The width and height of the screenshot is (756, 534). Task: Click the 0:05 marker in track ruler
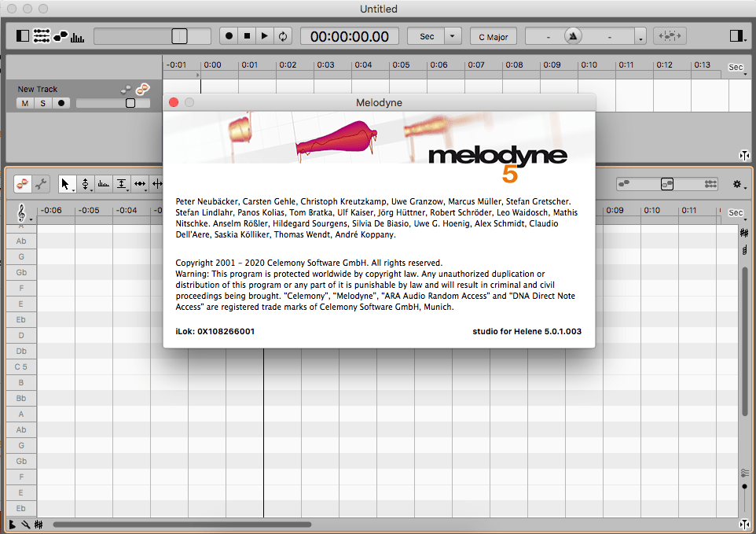coord(401,64)
